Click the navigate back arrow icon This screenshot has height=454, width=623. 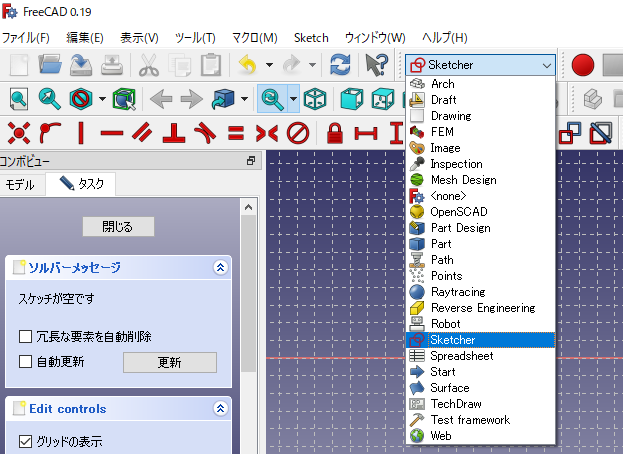pyautogui.click(x=161, y=99)
